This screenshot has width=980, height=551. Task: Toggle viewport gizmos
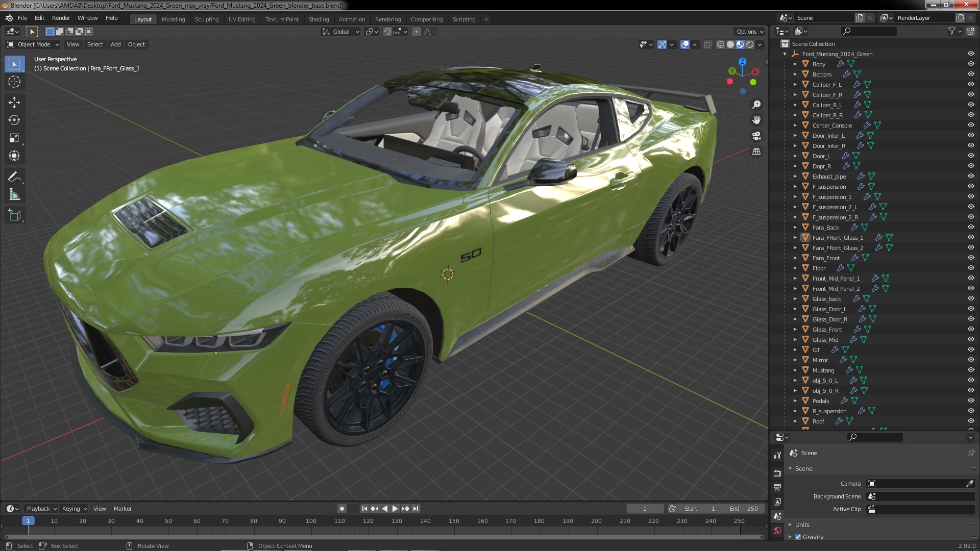point(662,44)
